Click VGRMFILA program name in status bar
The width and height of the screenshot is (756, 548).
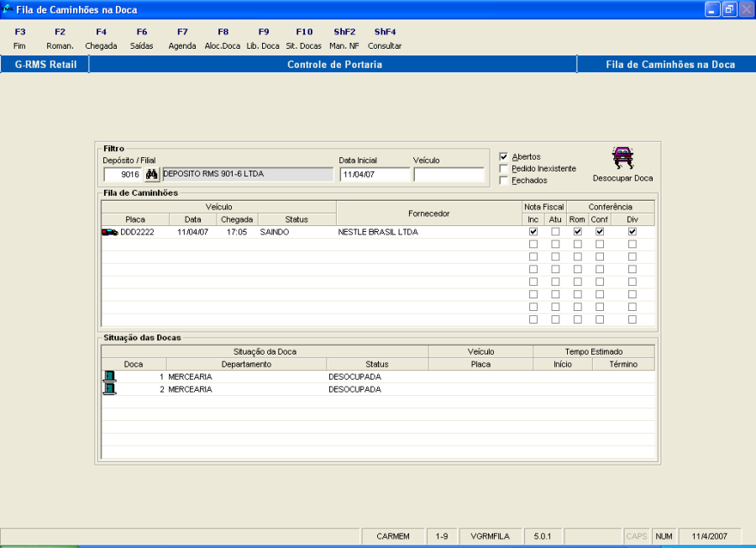pyautogui.click(x=491, y=536)
